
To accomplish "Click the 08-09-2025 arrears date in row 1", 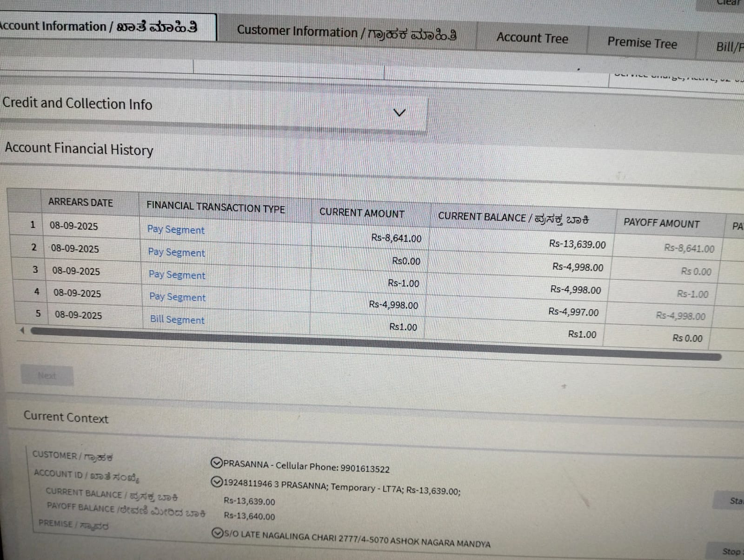I will click(74, 226).
